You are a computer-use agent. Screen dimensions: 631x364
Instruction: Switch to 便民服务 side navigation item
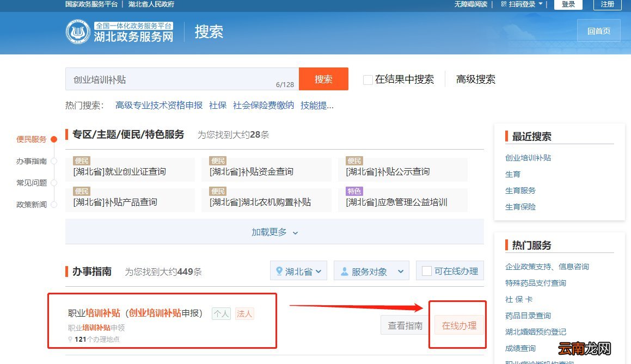pyautogui.click(x=32, y=139)
